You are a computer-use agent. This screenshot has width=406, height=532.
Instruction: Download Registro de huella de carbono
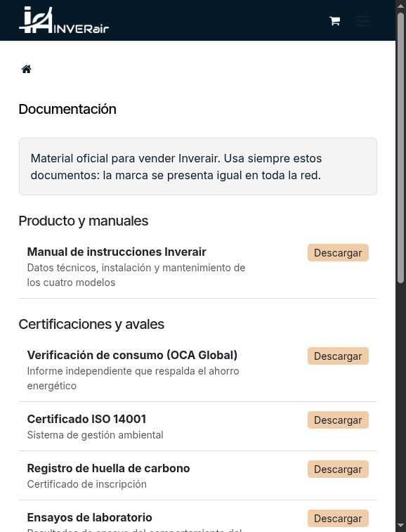(x=338, y=469)
